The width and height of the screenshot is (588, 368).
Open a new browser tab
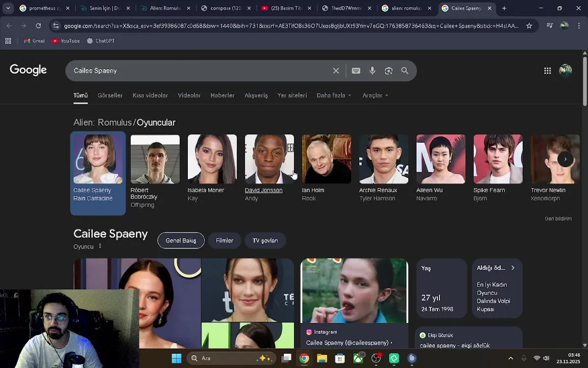pyautogui.click(x=504, y=8)
